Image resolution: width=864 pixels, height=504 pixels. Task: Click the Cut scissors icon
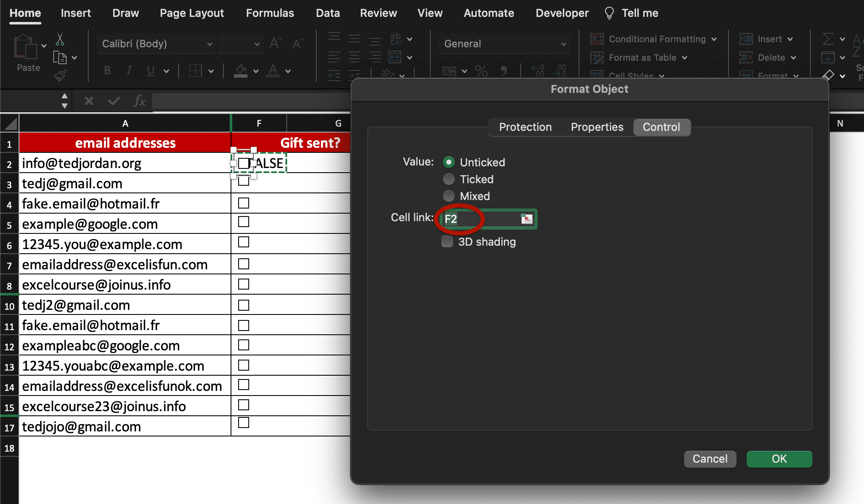click(60, 39)
